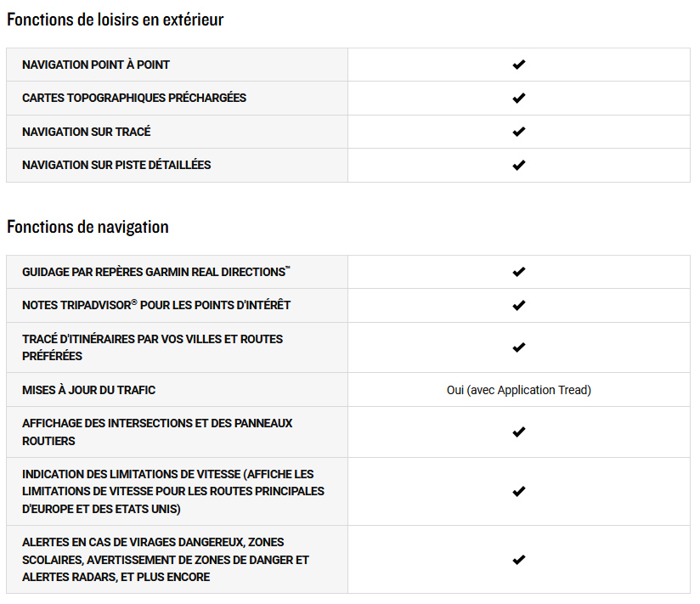The image size is (700, 604).
Task: Click the 'Fonctions de navigation' heading
Action: (88, 227)
